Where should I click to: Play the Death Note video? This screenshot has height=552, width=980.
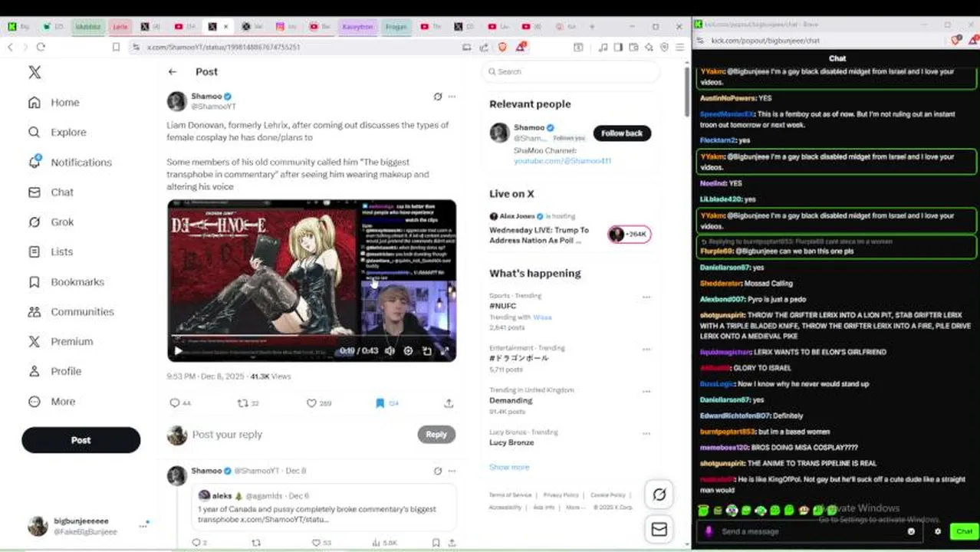178,351
